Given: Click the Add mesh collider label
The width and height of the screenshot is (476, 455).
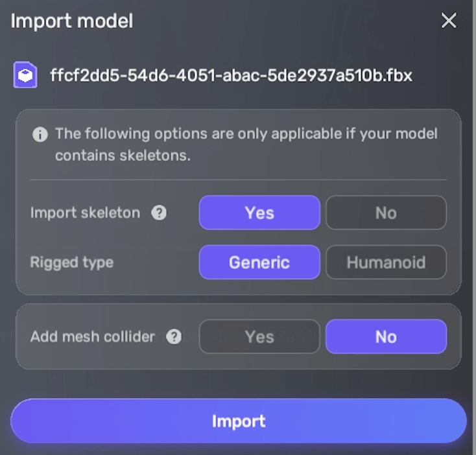Looking at the screenshot, I should (93, 337).
